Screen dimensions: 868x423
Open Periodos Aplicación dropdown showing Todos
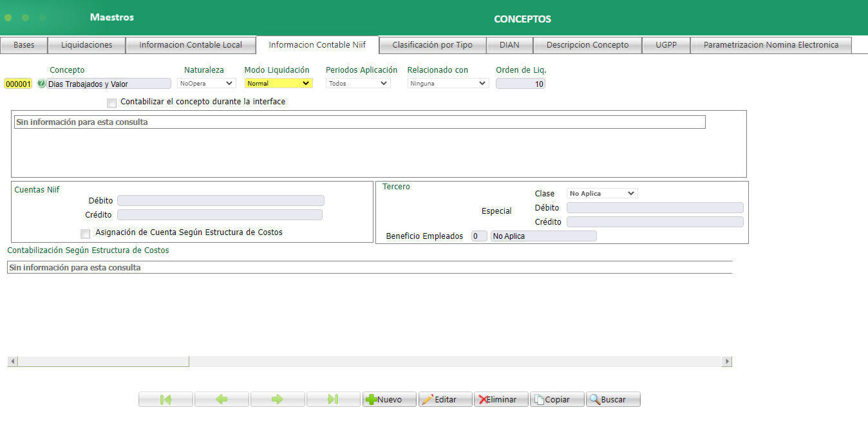[358, 83]
